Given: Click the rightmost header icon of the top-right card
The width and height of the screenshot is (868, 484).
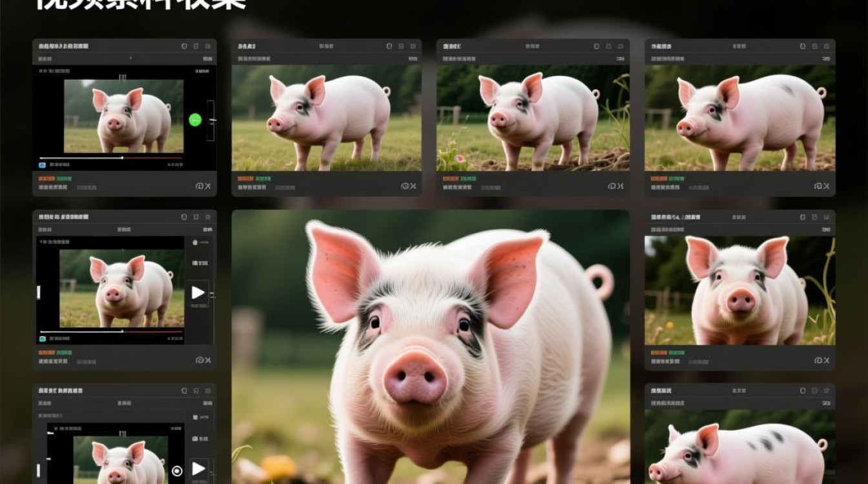Looking at the screenshot, I should click(x=826, y=46).
